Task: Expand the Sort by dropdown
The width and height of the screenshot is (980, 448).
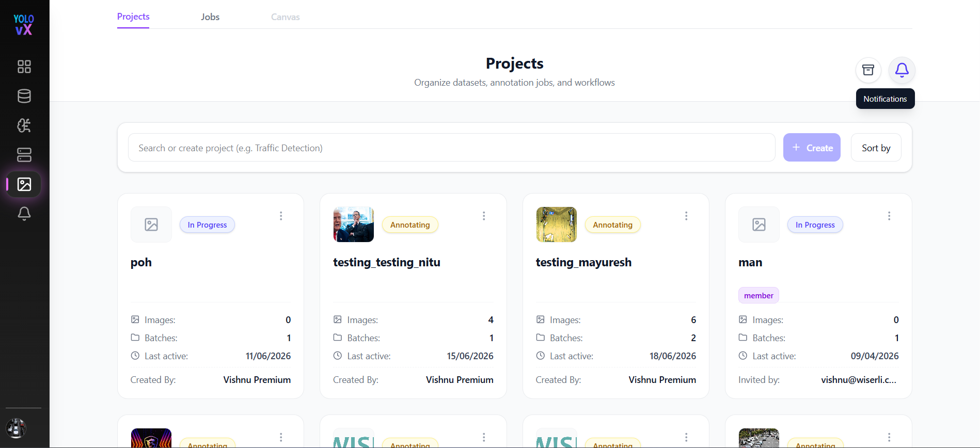Action: point(876,148)
